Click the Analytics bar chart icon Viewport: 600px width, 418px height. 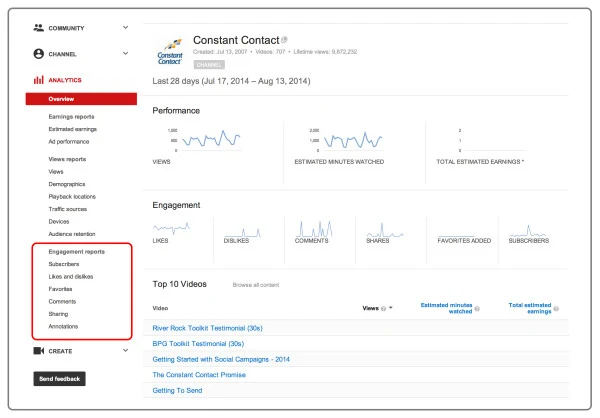39,80
